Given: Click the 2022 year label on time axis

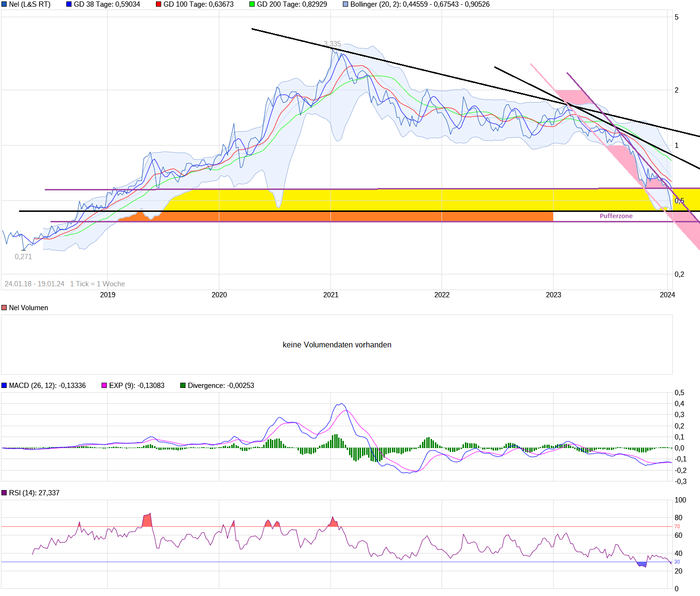Looking at the screenshot, I should click(442, 295).
